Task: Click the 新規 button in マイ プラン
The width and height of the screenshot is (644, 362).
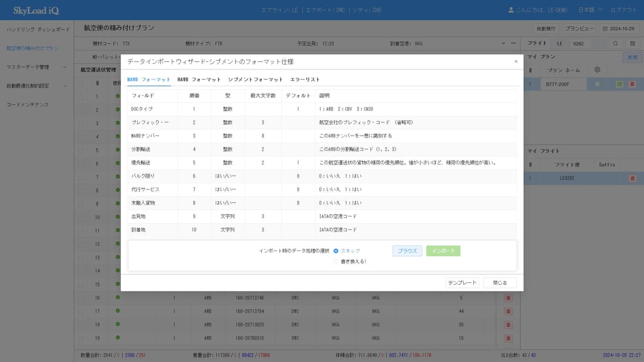Action: [x=631, y=57]
